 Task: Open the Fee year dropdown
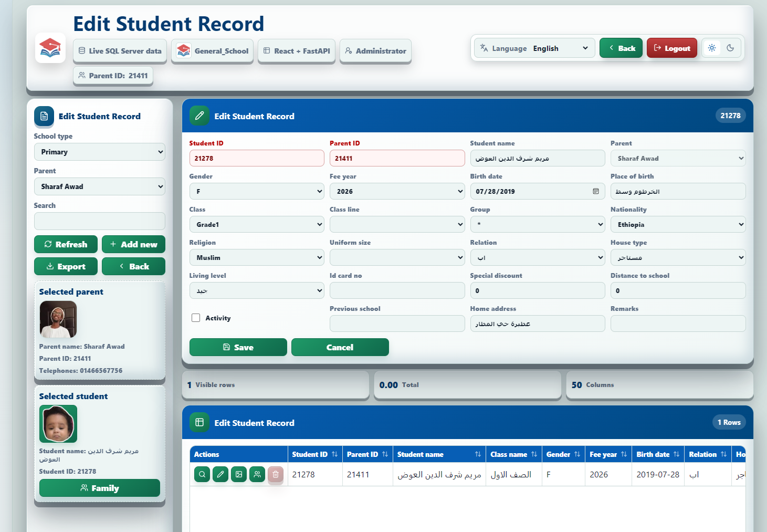tap(397, 191)
